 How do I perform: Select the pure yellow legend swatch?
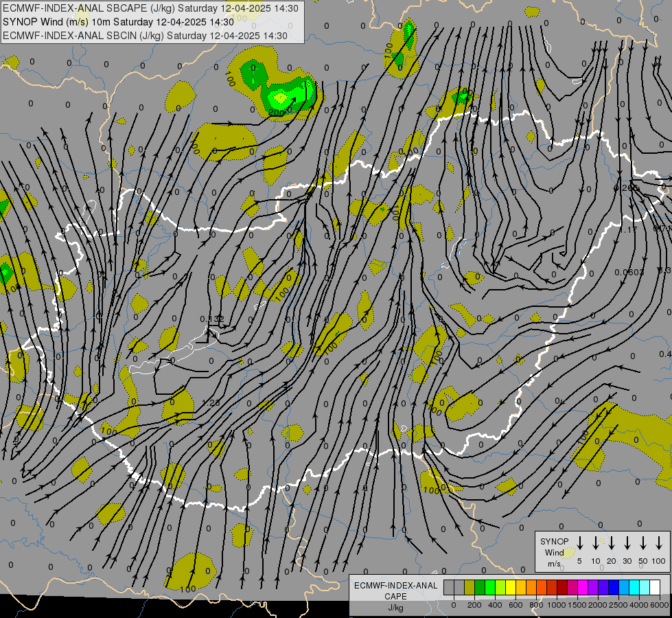pyautogui.click(x=511, y=587)
